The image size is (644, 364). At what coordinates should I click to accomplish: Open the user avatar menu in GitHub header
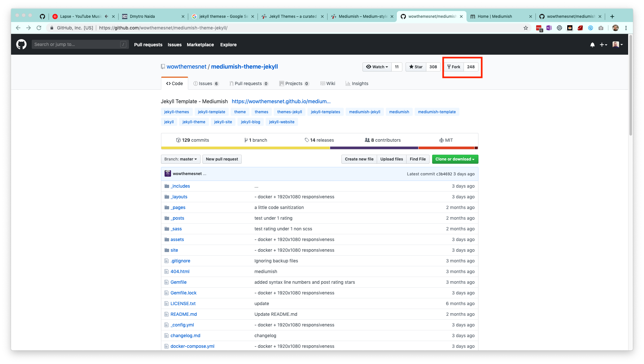click(618, 45)
